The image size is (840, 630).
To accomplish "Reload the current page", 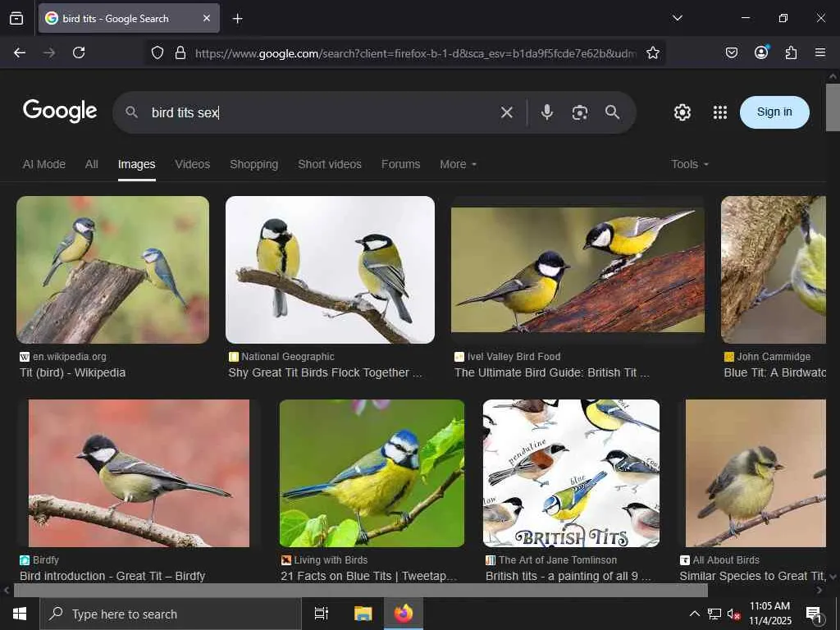I will coord(79,52).
